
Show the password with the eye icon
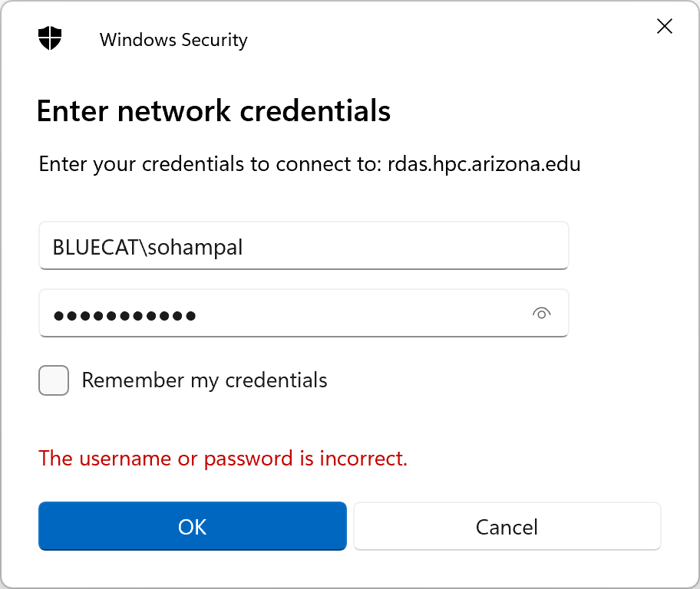pyautogui.click(x=541, y=314)
